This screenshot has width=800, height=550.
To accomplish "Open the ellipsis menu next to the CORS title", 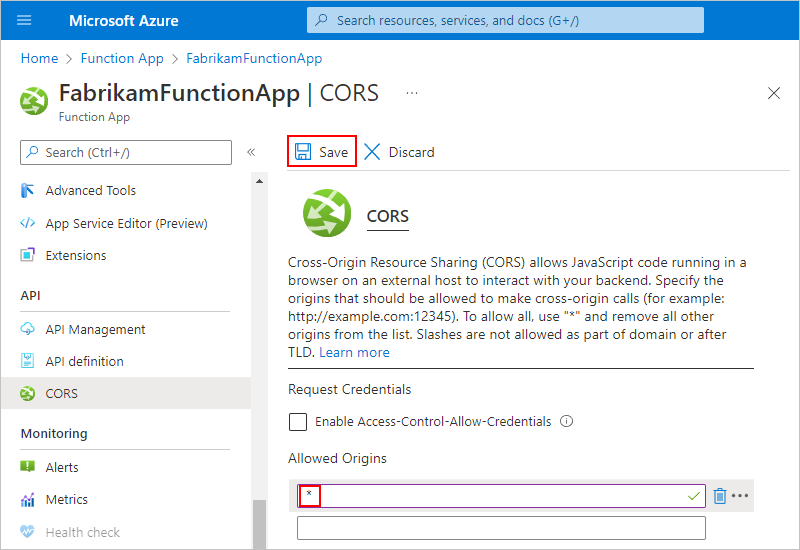I will (412, 93).
